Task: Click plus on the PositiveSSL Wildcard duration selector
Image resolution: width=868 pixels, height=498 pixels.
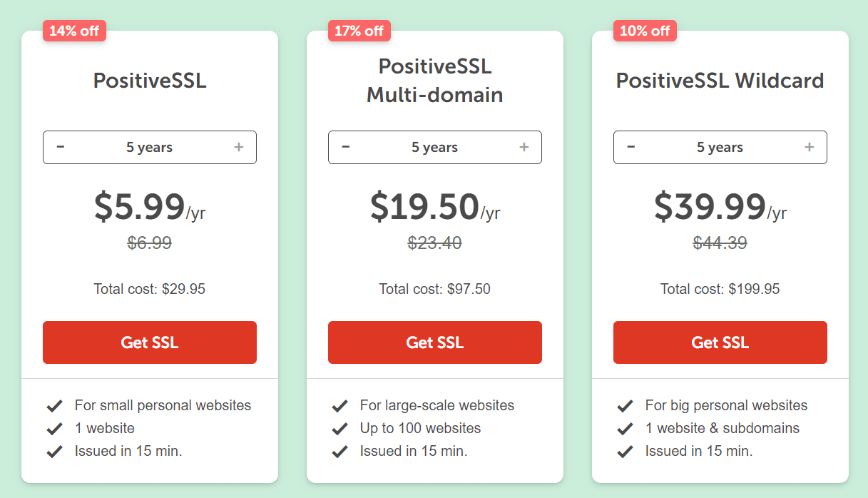Action: coord(810,147)
